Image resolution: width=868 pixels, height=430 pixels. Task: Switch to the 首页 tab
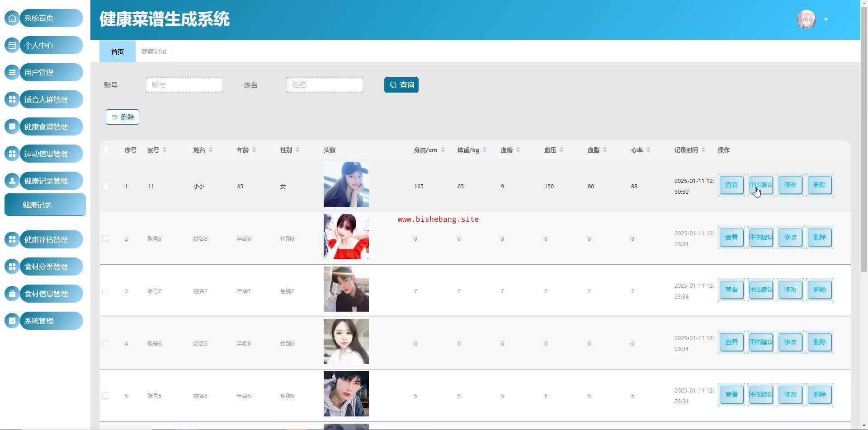click(118, 51)
